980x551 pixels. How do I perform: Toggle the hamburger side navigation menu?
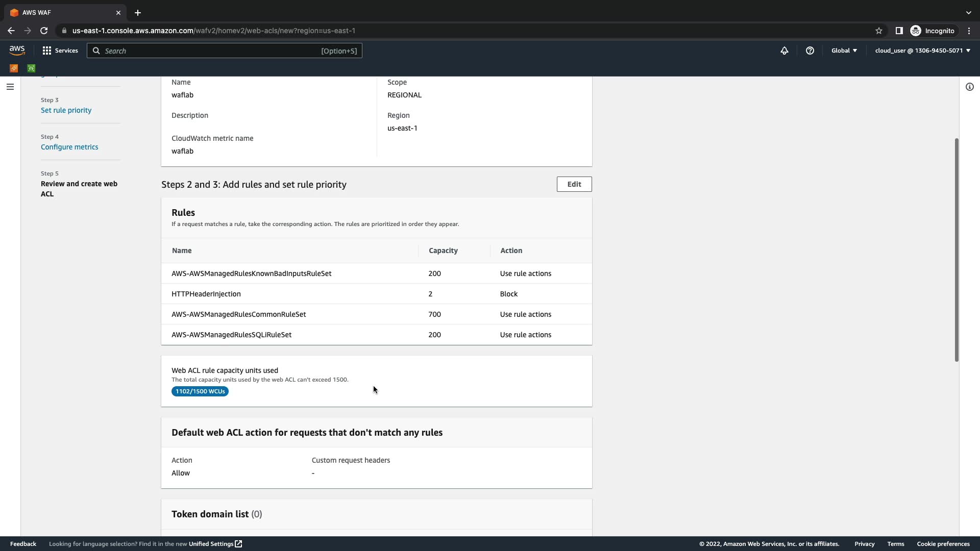tap(10, 87)
